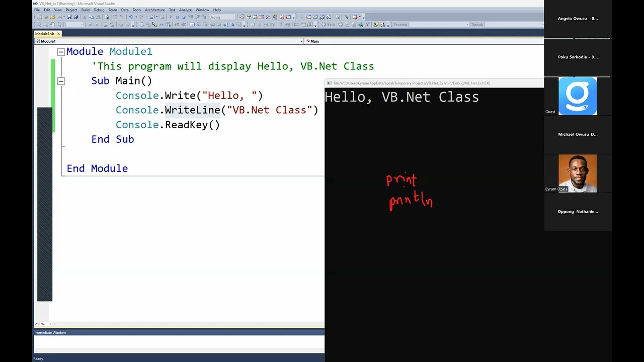Click the Breakpoints red dot icon
Image resolution: width=644 pixels, height=362 pixels.
(355, 17)
